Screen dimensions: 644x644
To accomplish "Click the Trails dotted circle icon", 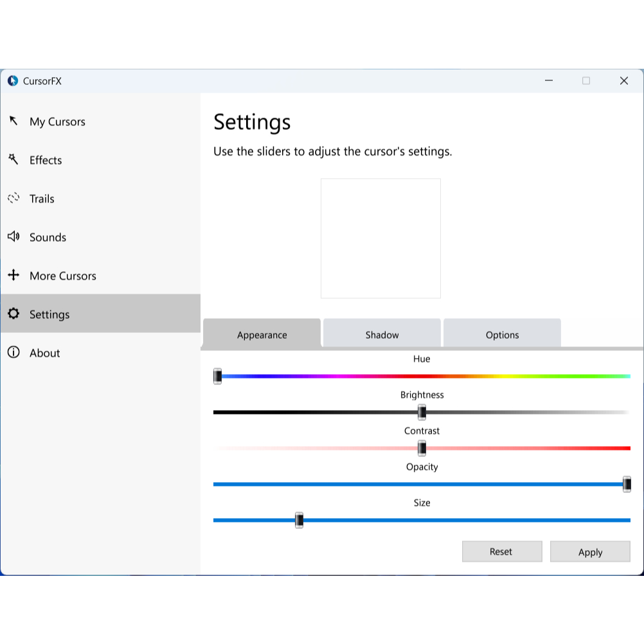I will tap(13, 198).
